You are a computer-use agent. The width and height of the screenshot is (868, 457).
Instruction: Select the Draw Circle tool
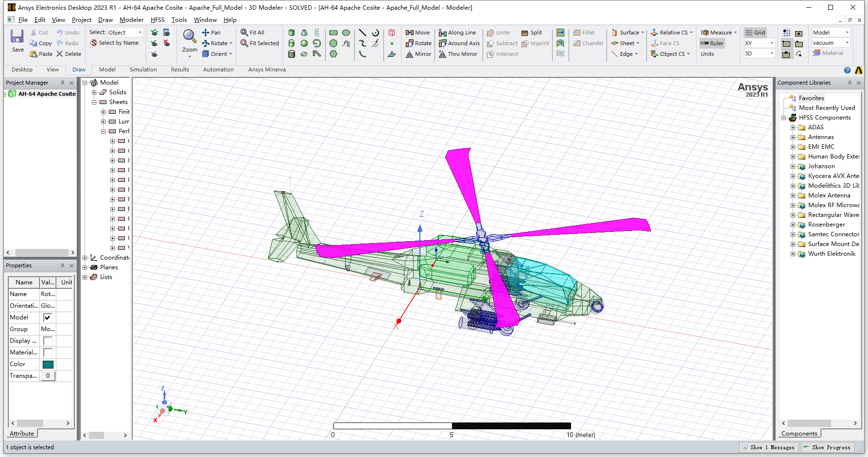coord(333,43)
